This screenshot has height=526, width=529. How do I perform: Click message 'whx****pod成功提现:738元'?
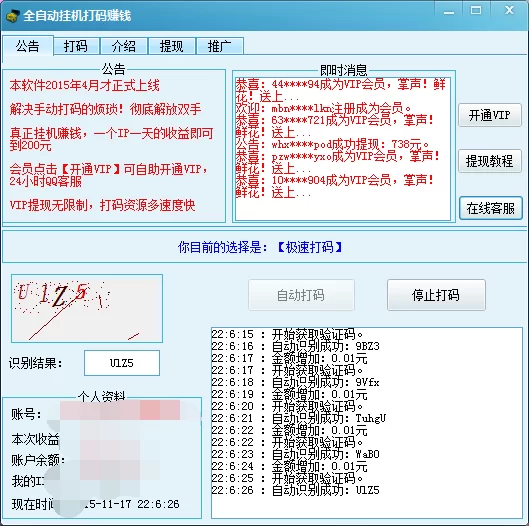point(332,145)
